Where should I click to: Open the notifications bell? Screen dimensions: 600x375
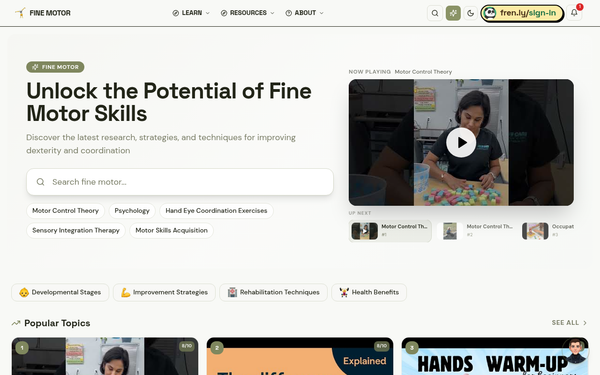[x=574, y=13]
